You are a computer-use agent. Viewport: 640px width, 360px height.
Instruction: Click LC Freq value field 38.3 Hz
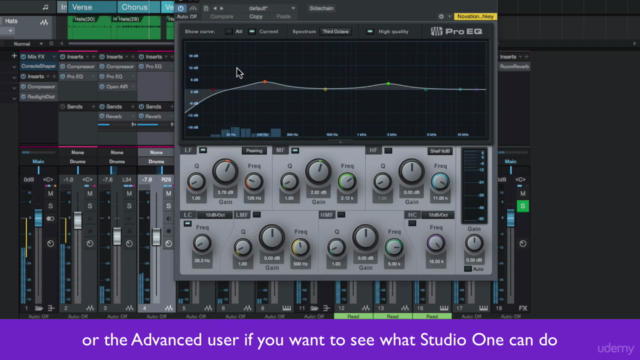pos(202,260)
